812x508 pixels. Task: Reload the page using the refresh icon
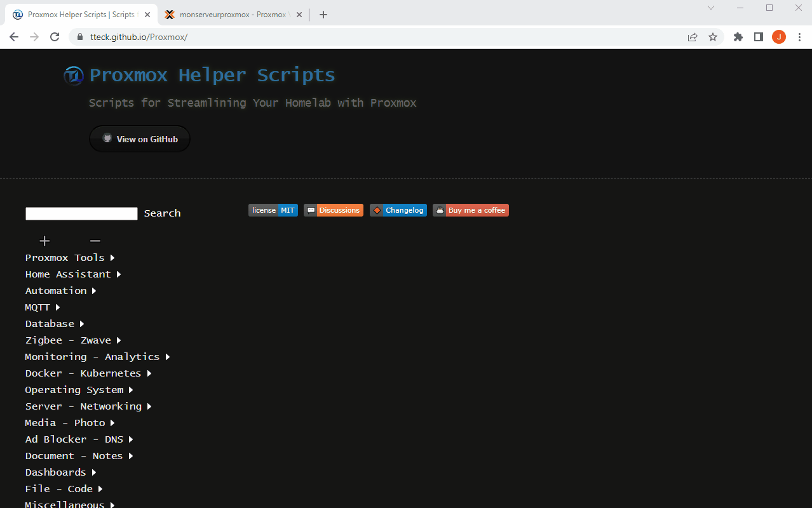point(55,37)
